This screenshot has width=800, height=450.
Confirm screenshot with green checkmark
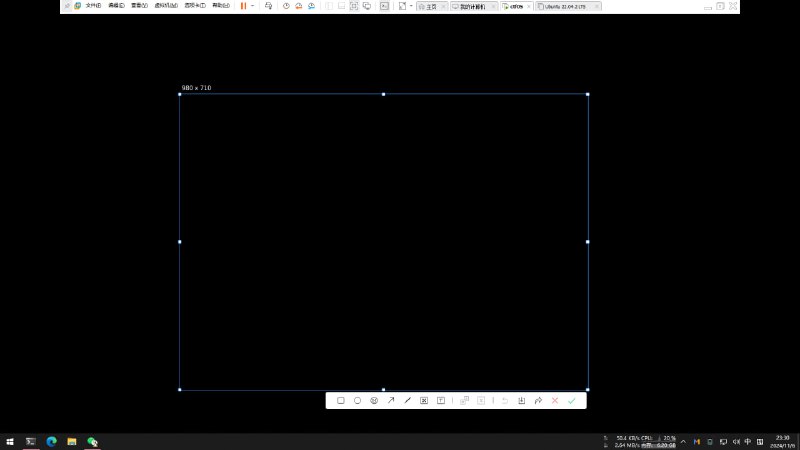572,401
